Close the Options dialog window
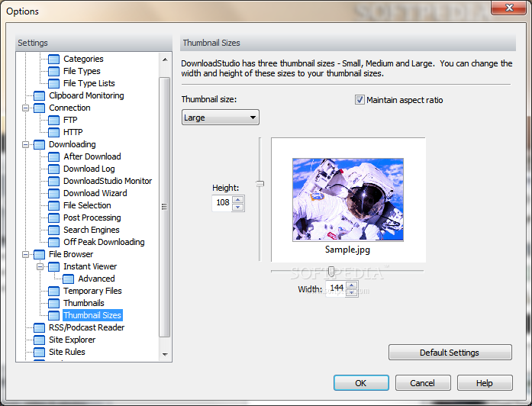532x406 pixels. coord(508,8)
